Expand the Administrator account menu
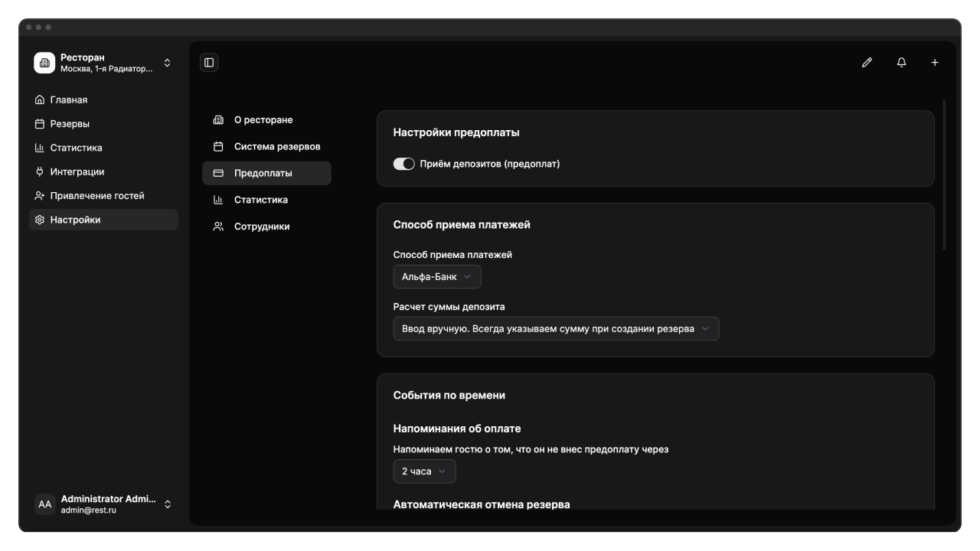Viewport: 980px width, 551px height. 168,504
